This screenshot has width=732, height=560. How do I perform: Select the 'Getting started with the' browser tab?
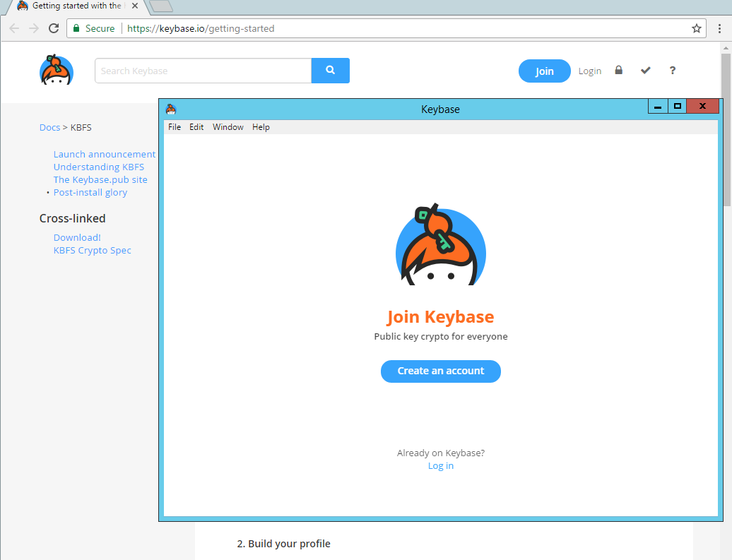pos(71,6)
